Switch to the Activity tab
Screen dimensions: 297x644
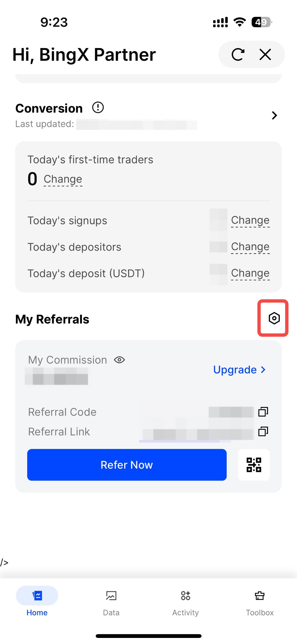tap(185, 601)
